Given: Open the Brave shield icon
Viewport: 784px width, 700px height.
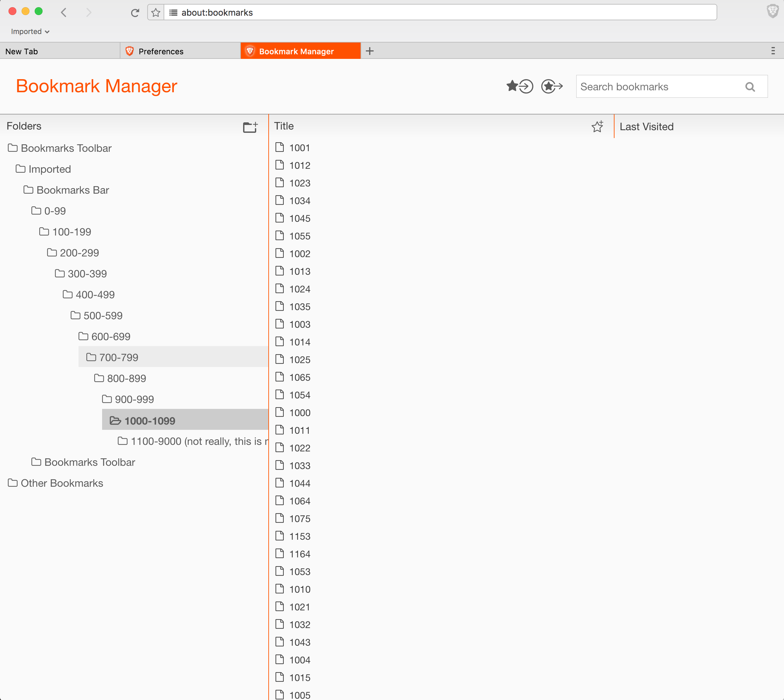Looking at the screenshot, I should coord(773,11).
